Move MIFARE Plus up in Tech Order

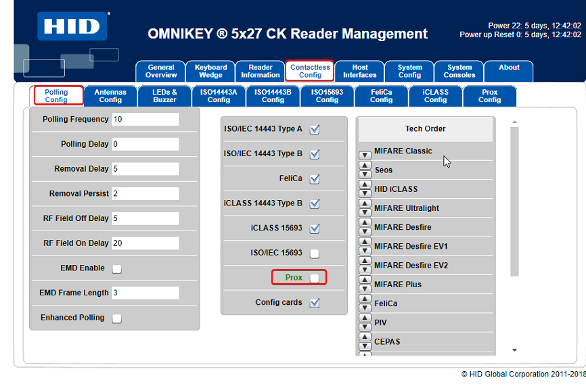pos(365,280)
